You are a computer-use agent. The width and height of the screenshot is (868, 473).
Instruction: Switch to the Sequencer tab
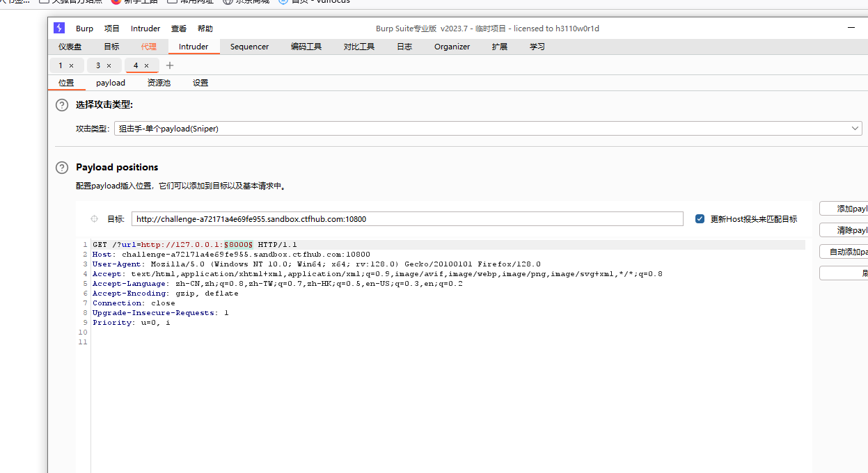coord(249,47)
